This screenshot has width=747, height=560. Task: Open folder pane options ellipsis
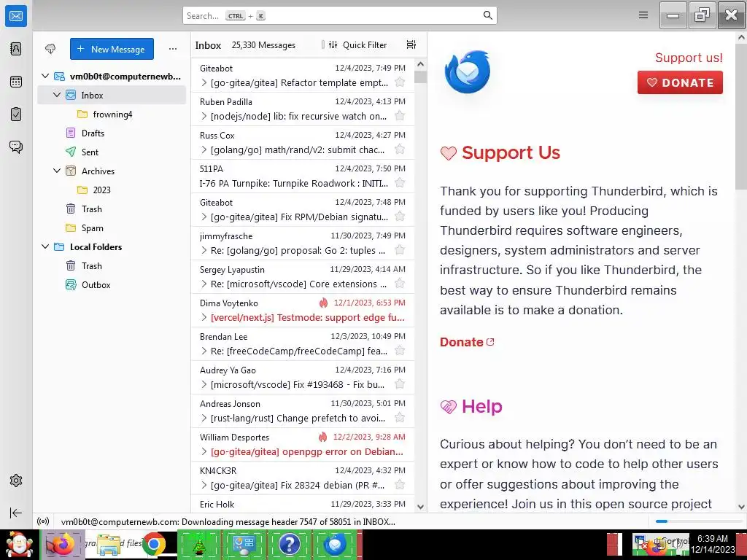[173, 49]
